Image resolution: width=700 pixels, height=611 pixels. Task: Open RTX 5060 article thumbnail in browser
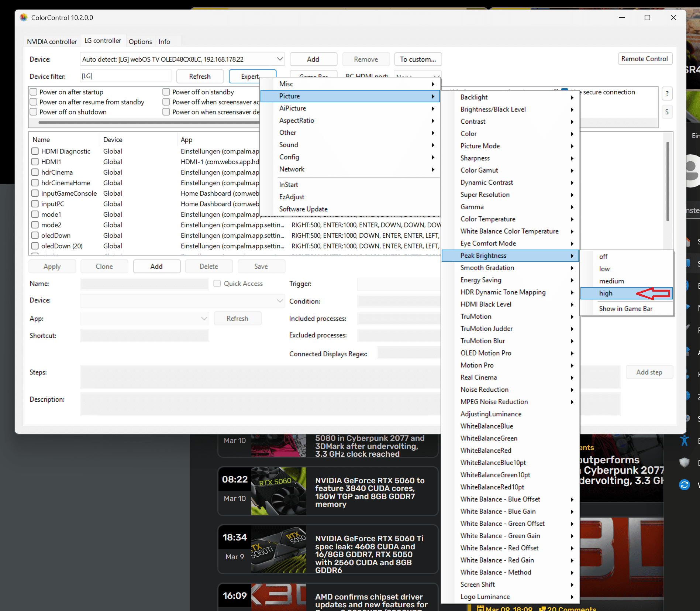click(x=279, y=491)
